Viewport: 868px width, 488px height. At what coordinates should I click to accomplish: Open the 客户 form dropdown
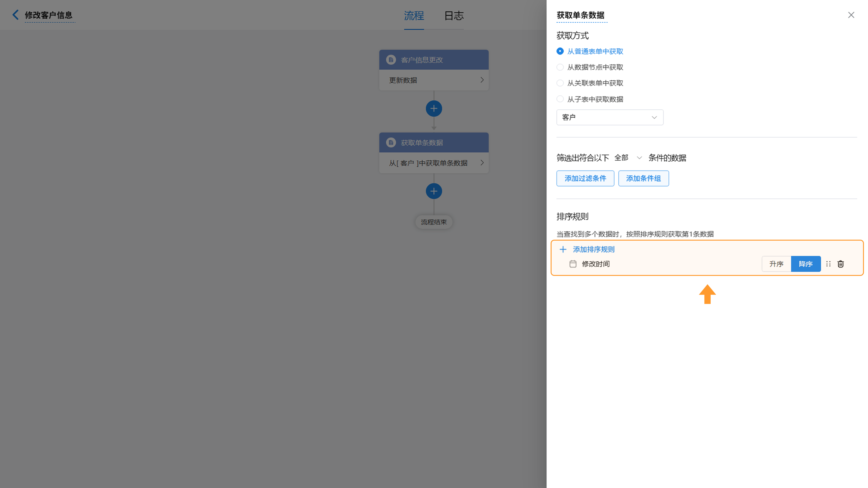(610, 117)
